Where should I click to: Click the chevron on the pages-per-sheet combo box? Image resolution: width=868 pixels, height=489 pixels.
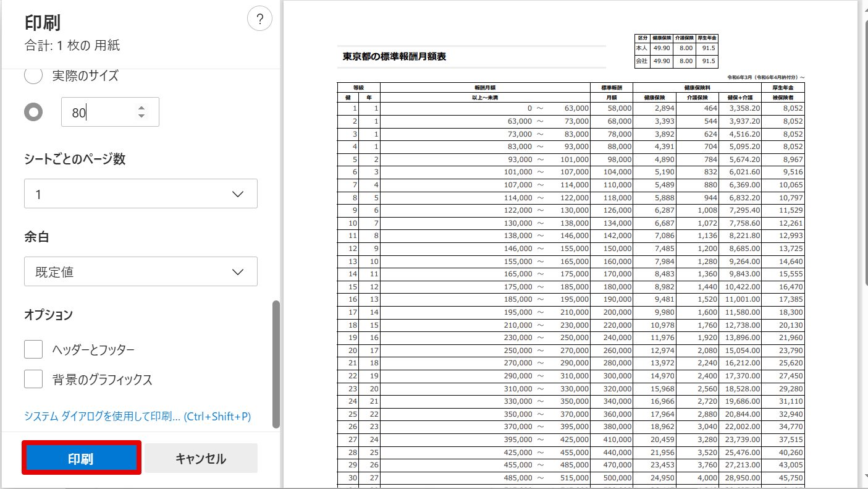238,194
